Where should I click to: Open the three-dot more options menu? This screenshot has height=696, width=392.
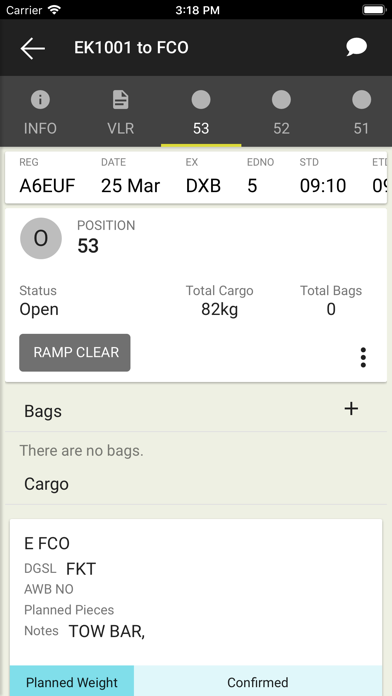[x=363, y=357]
